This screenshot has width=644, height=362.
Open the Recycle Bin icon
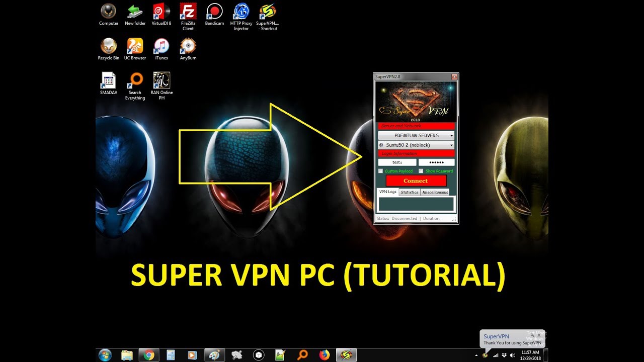pyautogui.click(x=108, y=49)
